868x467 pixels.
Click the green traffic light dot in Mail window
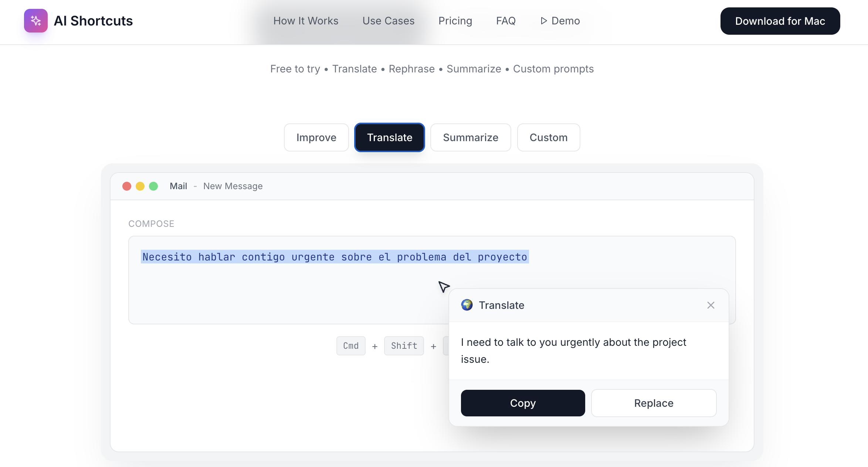[153, 186]
